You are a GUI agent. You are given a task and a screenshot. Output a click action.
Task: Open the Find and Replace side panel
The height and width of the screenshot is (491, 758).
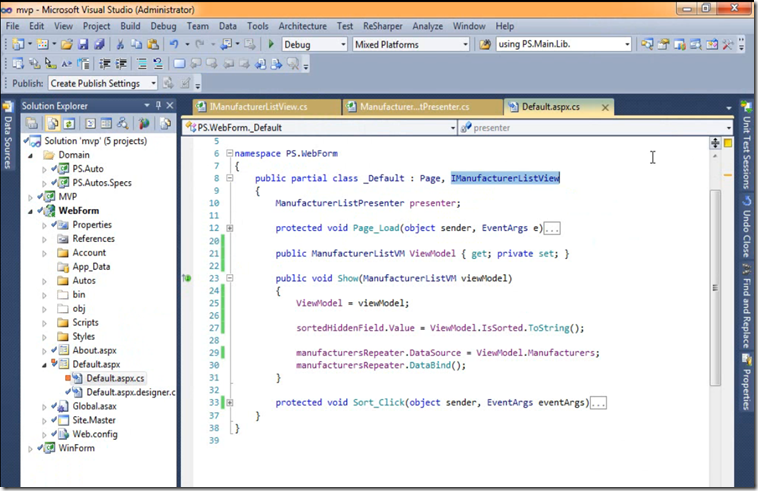click(x=746, y=306)
